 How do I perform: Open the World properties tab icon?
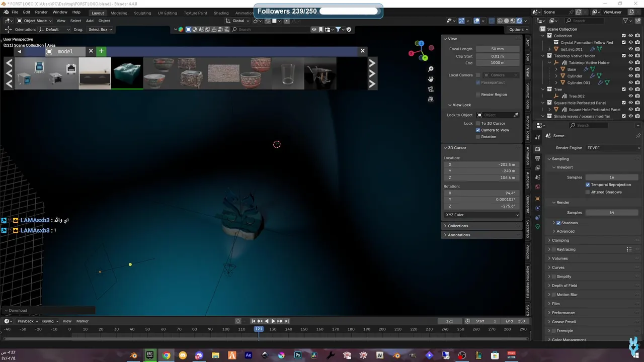(x=537, y=187)
